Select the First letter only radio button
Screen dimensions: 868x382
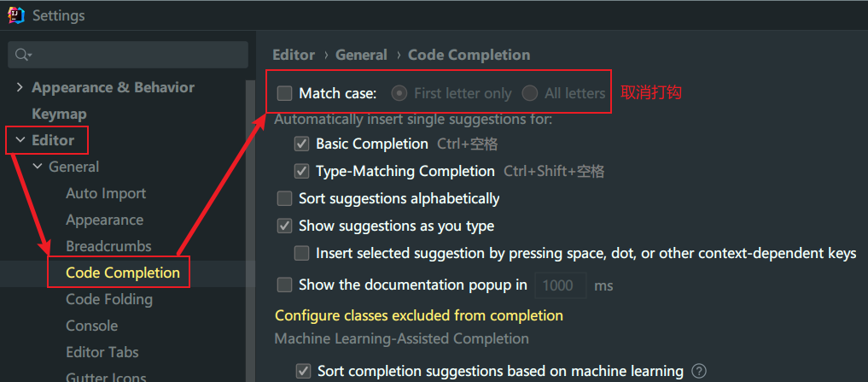point(399,93)
